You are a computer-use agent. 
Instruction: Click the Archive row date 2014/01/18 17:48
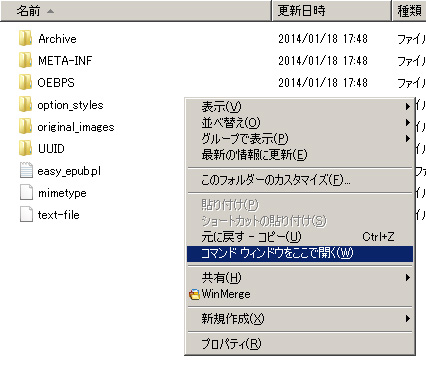point(323,39)
